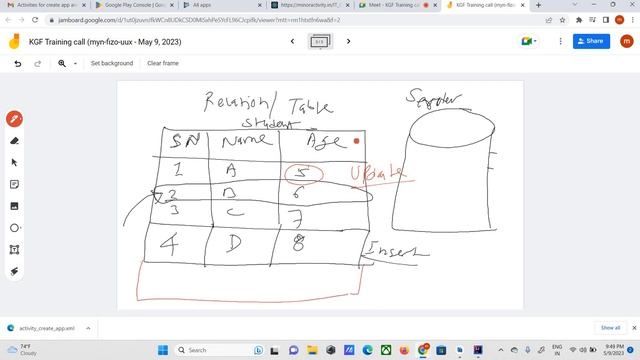
Task: Add a sticky note
Action: coord(14,184)
